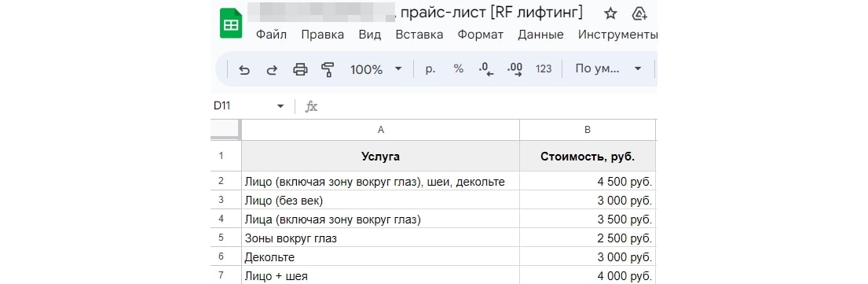This screenshot has width=868, height=284.
Task: Click the add to Drive icon
Action: click(639, 13)
